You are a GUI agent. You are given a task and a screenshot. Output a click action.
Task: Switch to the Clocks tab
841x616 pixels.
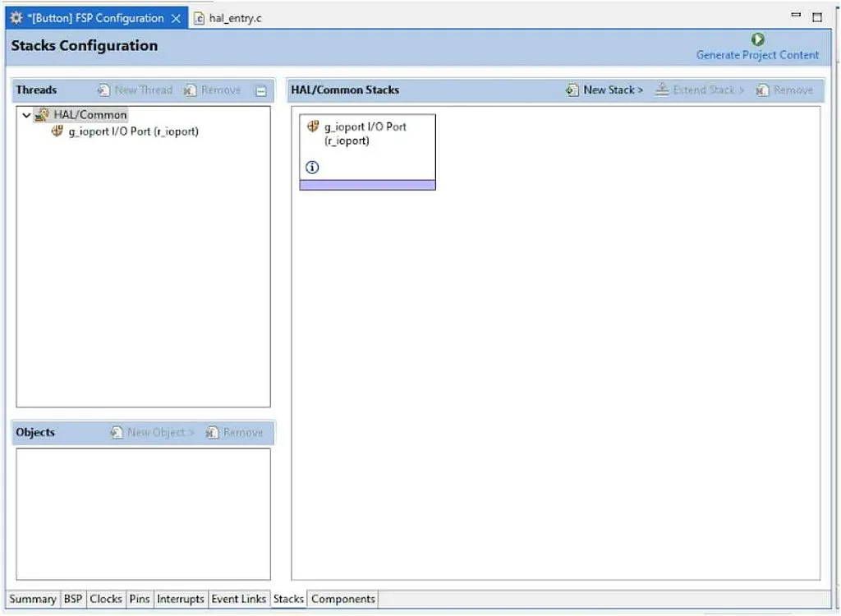(x=105, y=599)
